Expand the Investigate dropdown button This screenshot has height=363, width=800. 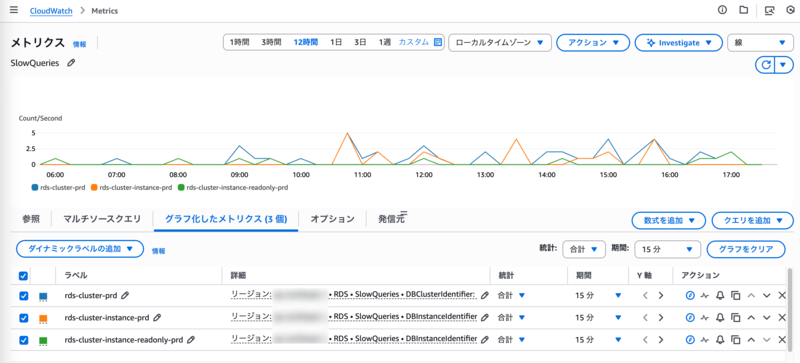pos(679,43)
